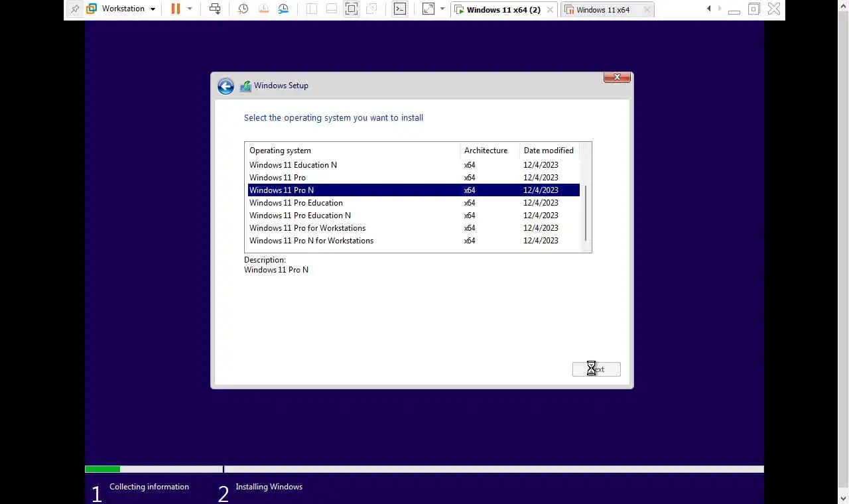
Task: Click the Operating system column header
Action: click(352, 151)
